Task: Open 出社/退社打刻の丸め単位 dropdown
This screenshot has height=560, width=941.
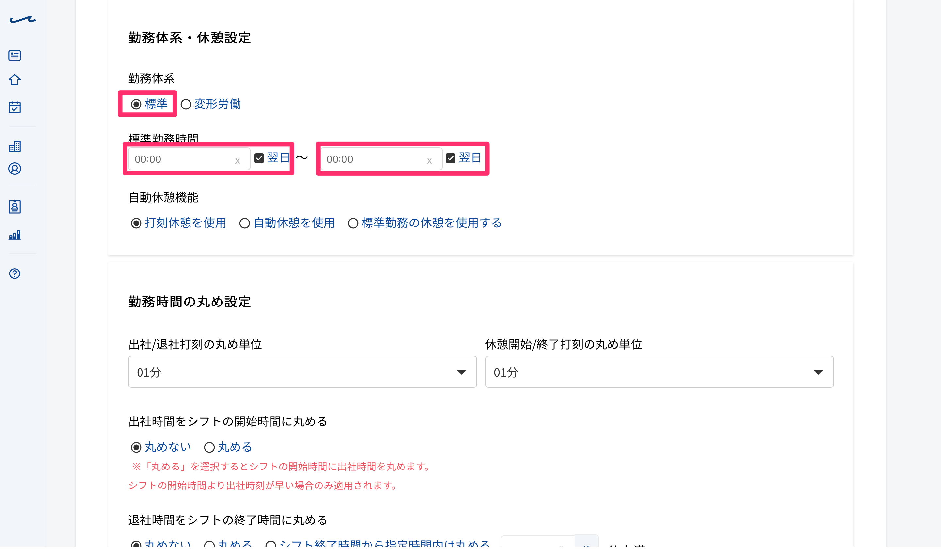Action: [302, 372]
